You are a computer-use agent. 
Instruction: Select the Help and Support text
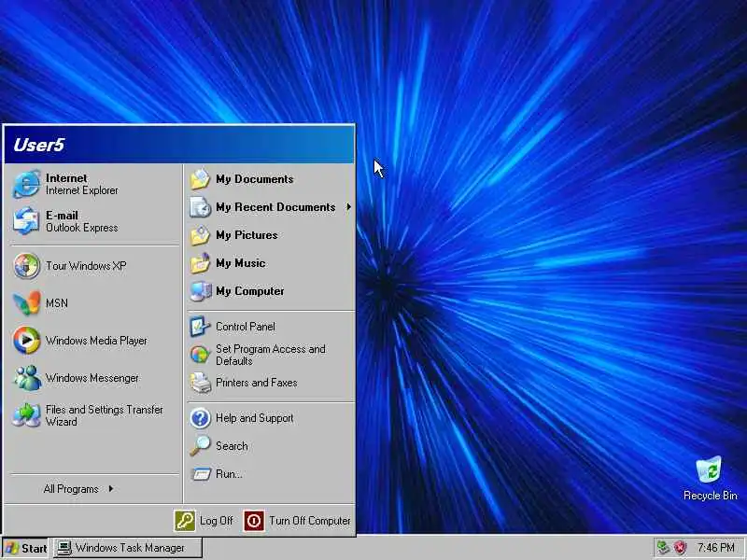click(255, 418)
